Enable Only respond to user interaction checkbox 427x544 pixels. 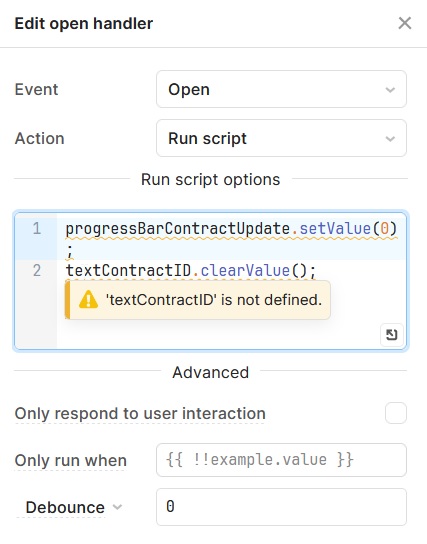[396, 413]
